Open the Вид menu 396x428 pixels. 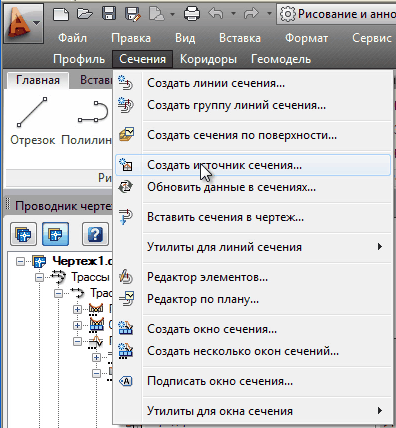pos(185,38)
